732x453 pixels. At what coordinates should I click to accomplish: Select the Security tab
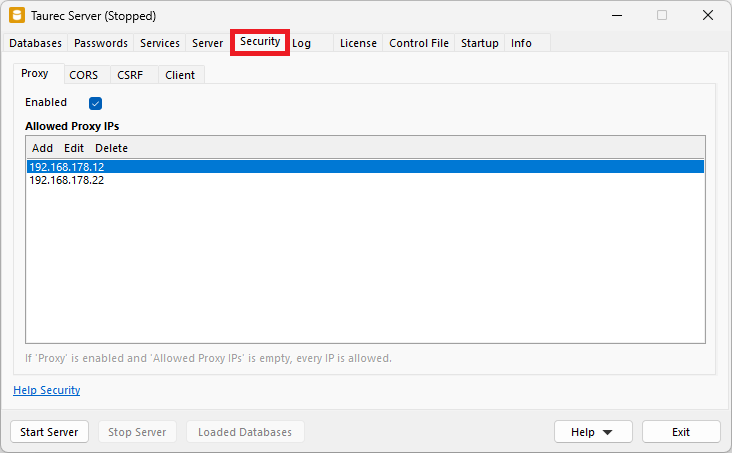pos(260,42)
